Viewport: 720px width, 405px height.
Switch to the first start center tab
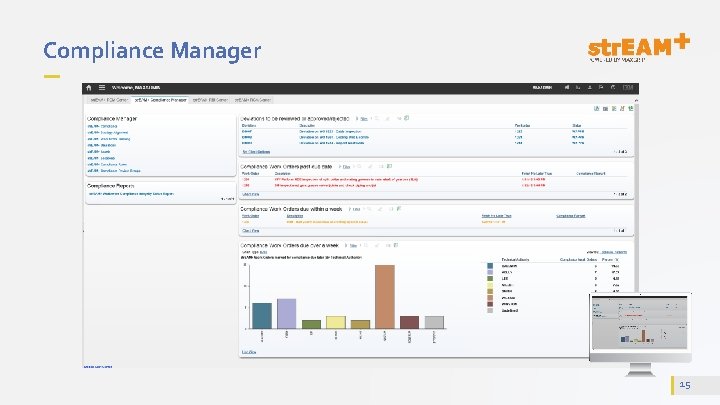(109, 100)
